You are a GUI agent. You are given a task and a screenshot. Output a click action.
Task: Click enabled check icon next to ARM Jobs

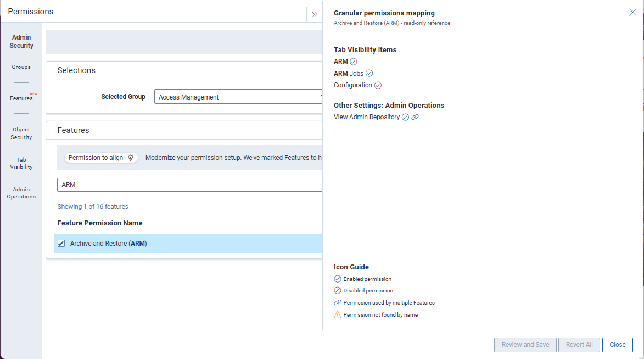click(x=369, y=73)
